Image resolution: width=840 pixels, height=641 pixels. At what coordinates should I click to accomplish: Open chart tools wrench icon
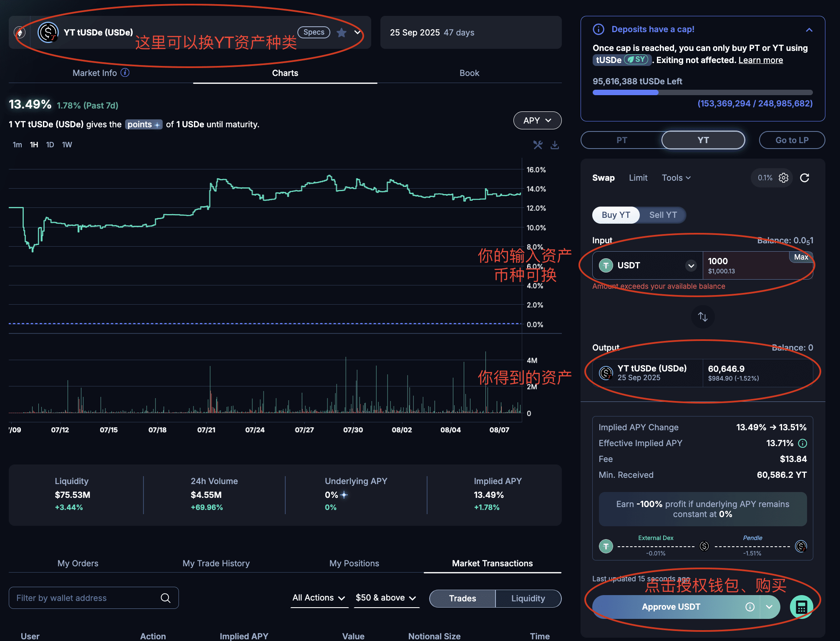[538, 145]
